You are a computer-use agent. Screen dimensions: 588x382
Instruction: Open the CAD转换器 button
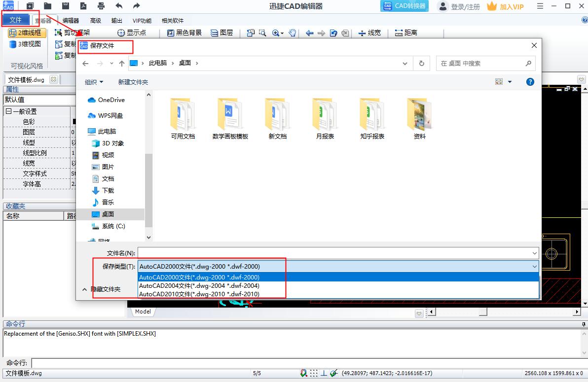pyautogui.click(x=404, y=6)
